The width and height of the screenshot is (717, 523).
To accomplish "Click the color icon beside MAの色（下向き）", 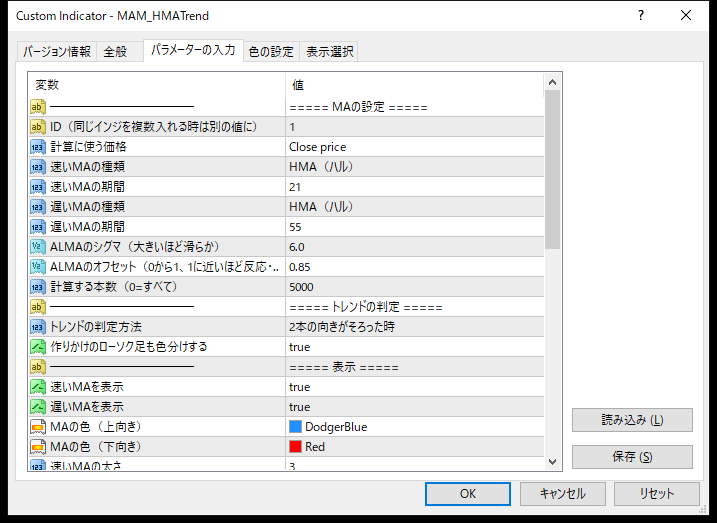I will click(38, 447).
